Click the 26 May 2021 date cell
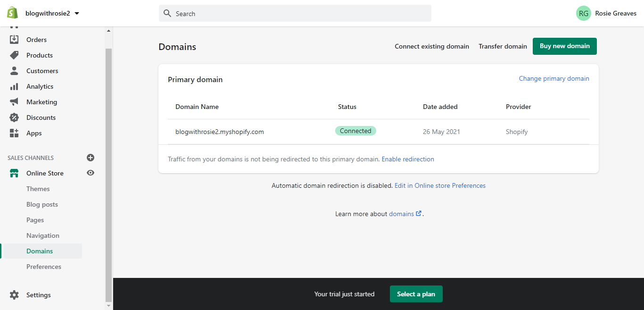Viewport: 644px width, 310px height. click(x=441, y=132)
